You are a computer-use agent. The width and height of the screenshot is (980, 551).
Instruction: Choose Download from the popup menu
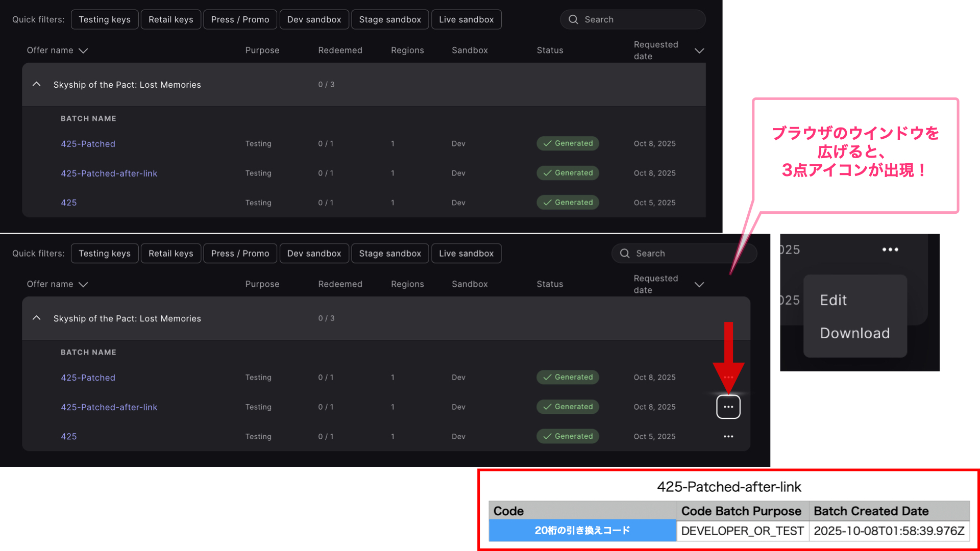tap(855, 333)
